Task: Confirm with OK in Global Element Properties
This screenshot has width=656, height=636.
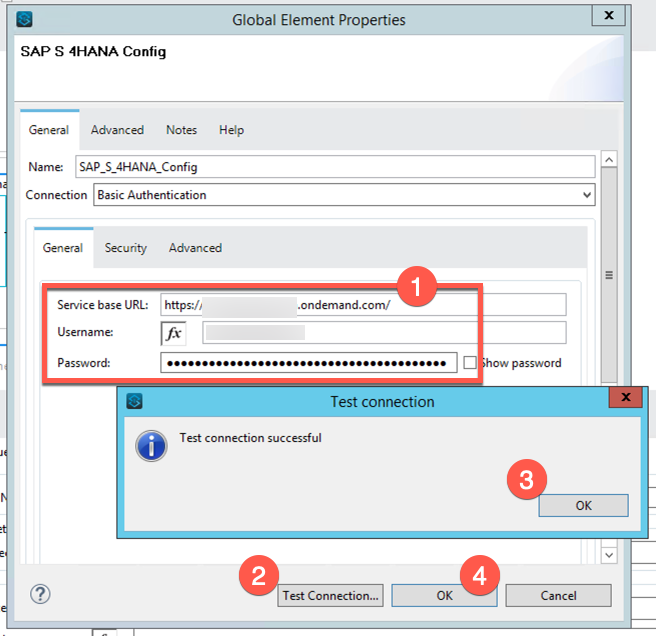Action: tap(444, 595)
